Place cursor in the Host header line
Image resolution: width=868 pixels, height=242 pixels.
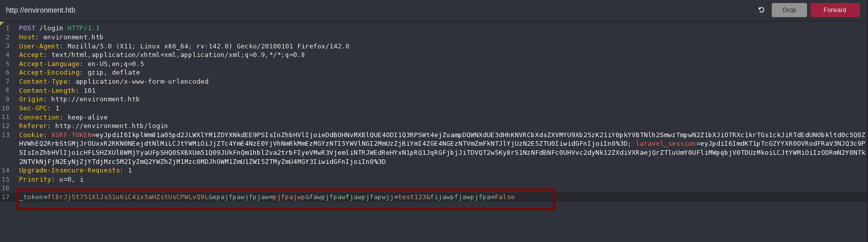pos(61,37)
